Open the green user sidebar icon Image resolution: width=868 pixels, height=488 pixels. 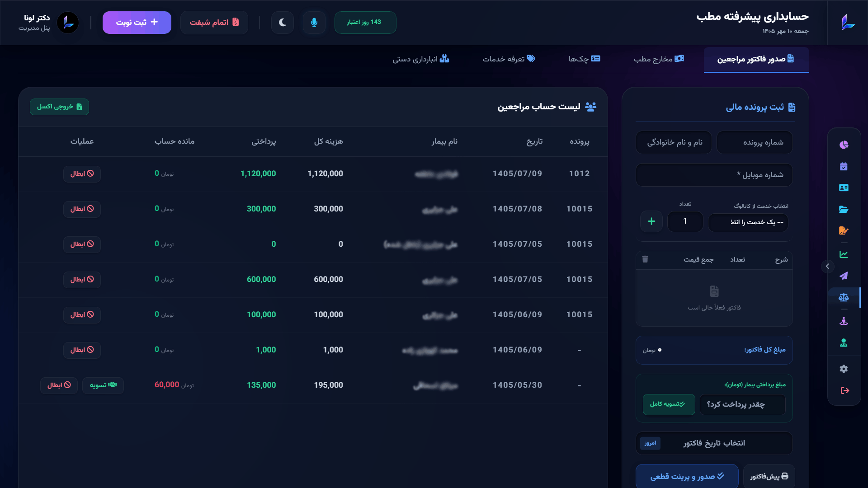[x=844, y=343]
